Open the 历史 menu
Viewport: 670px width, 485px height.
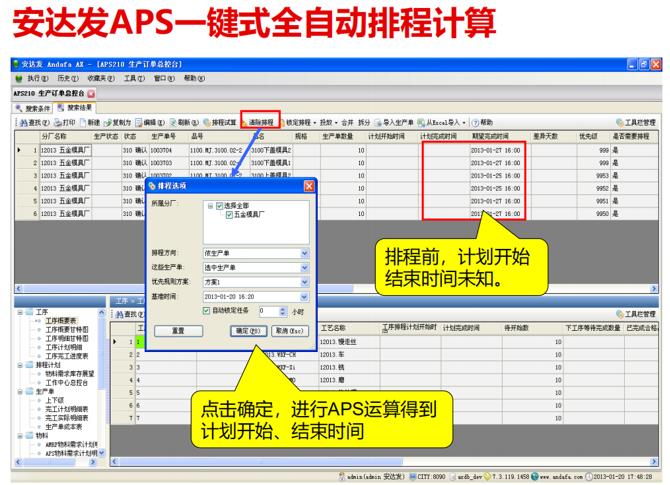pyautogui.click(x=68, y=79)
